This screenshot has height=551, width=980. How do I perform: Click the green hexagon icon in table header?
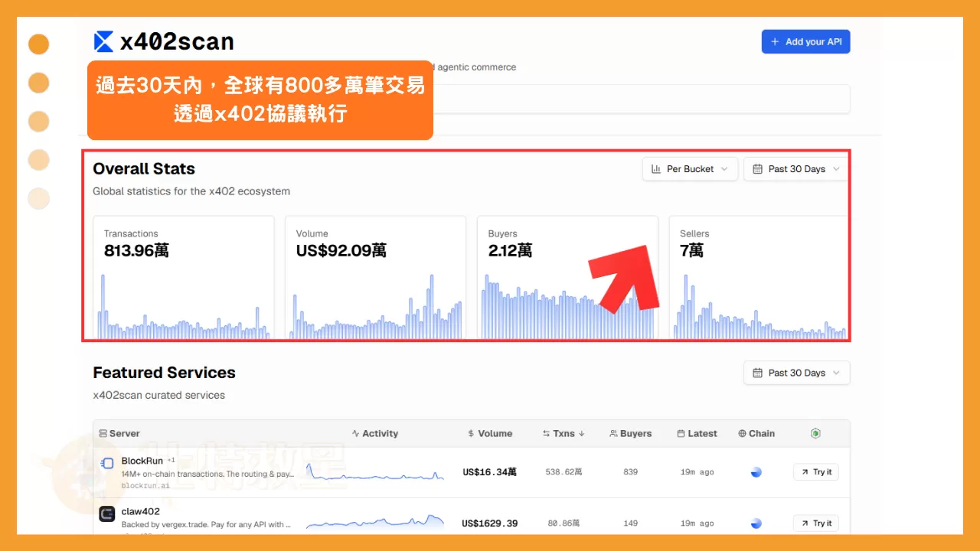[815, 433]
